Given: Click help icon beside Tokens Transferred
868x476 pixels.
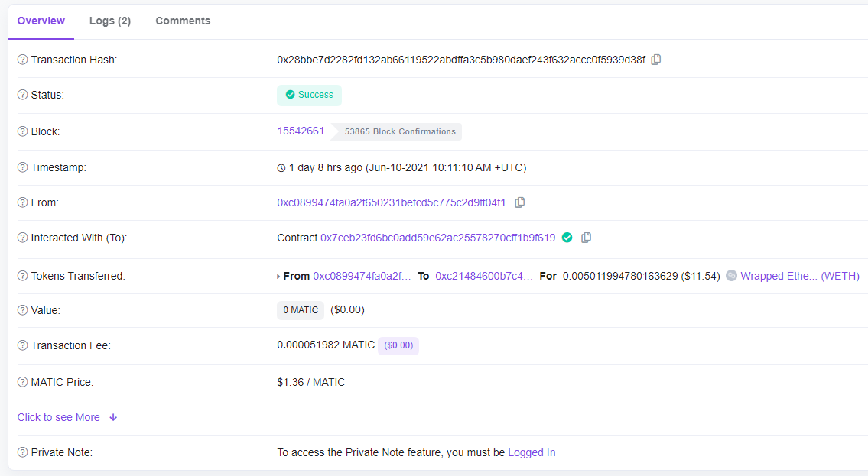Looking at the screenshot, I should (23, 276).
